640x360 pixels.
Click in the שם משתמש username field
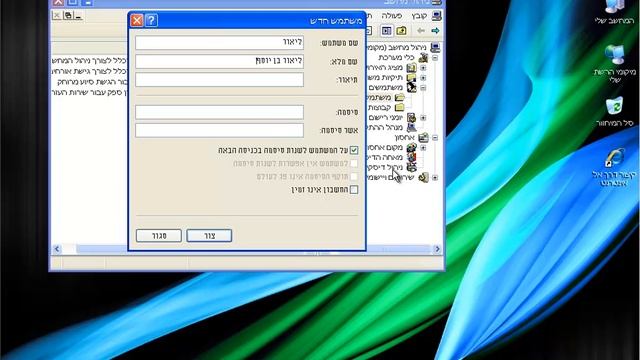[x=220, y=42]
